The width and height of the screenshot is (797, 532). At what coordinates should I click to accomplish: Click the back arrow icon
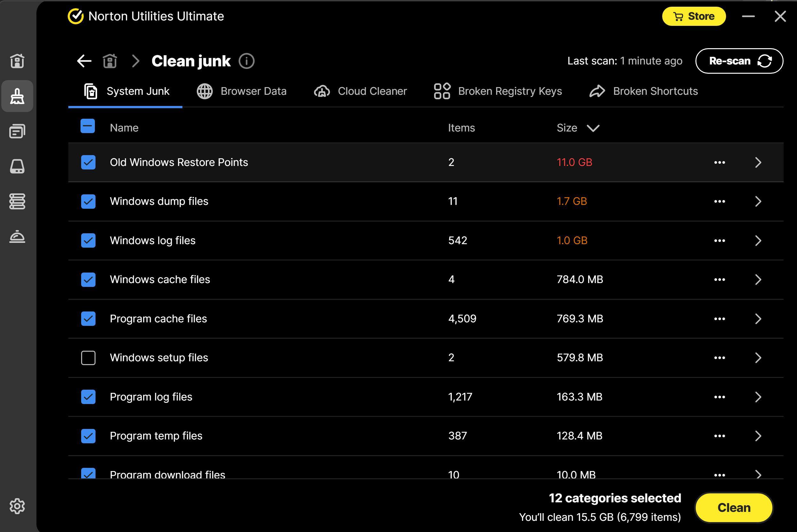point(84,61)
